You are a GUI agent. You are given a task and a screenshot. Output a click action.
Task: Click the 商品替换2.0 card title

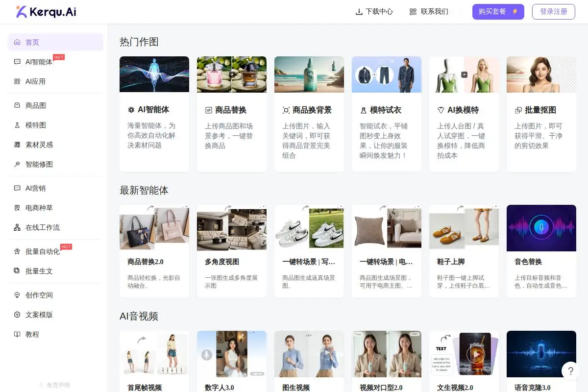[x=146, y=262]
